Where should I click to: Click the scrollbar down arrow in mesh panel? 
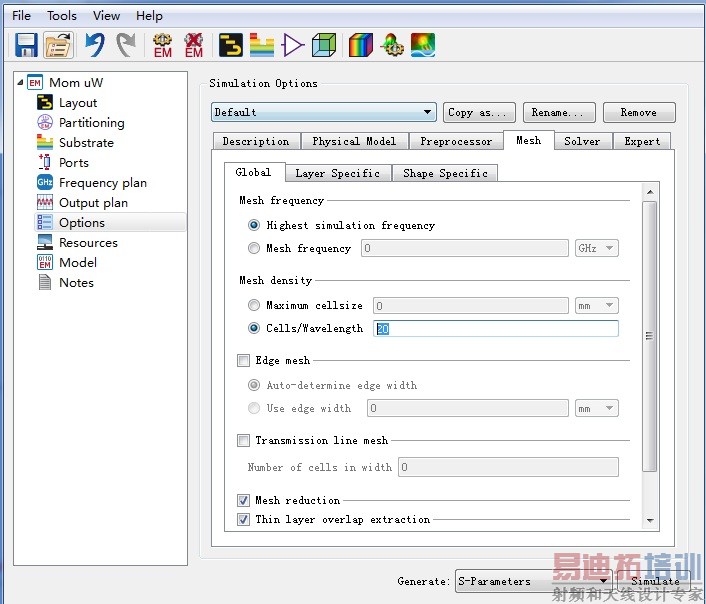[650, 521]
